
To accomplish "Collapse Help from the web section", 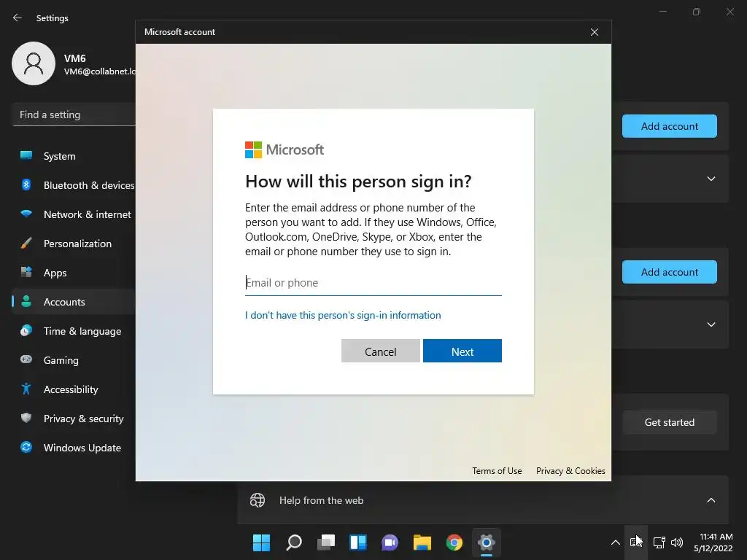I will point(711,500).
